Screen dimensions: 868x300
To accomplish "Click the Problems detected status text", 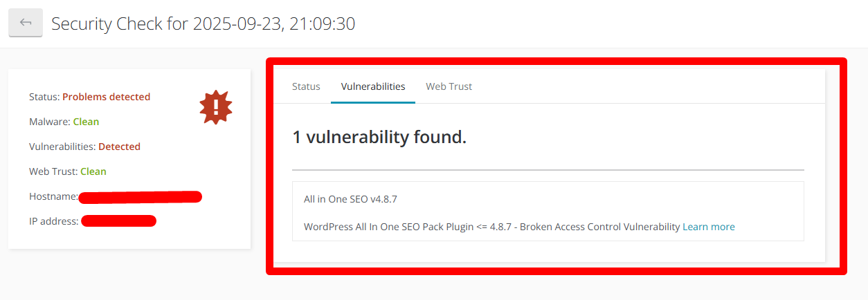I will (x=107, y=97).
